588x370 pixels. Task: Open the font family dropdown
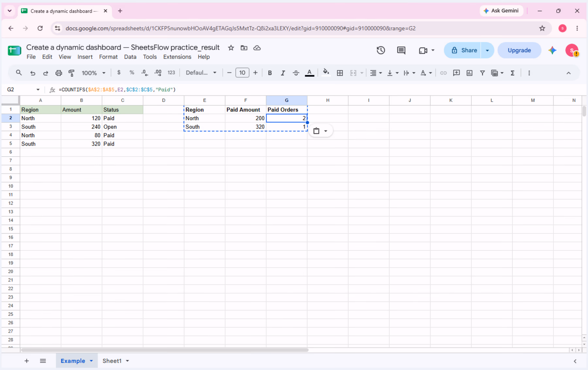(201, 73)
